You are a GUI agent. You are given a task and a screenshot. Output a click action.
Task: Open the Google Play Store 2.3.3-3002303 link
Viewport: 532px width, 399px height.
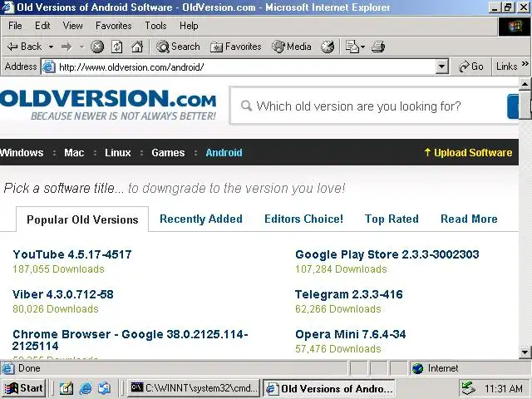pyautogui.click(x=387, y=254)
